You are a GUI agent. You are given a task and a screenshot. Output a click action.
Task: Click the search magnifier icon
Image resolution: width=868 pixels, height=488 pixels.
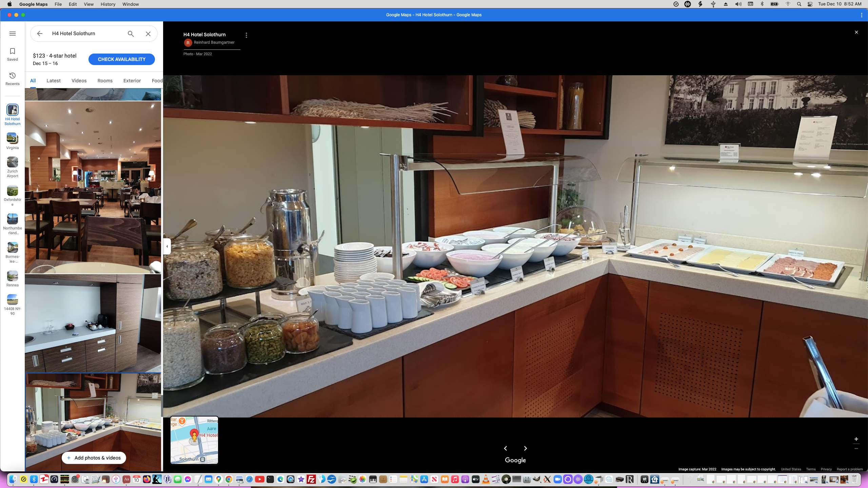(131, 34)
